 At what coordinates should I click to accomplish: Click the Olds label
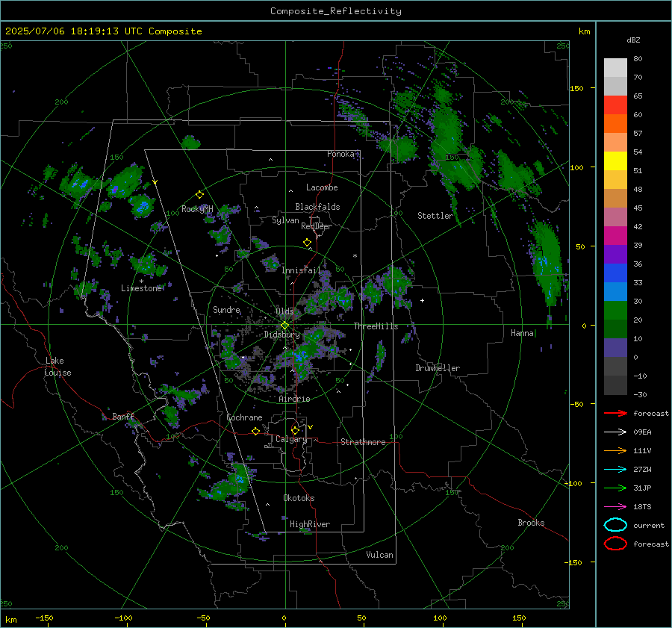point(284,311)
